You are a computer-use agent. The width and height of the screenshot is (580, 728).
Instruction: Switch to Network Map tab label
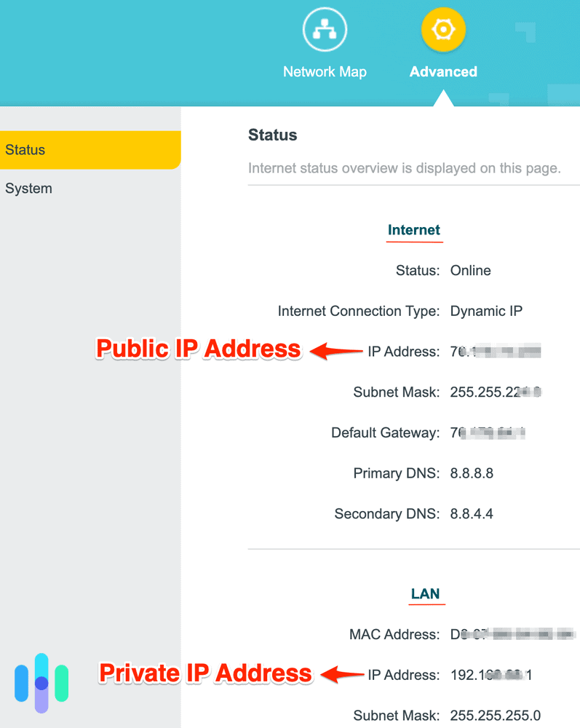(325, 71)
